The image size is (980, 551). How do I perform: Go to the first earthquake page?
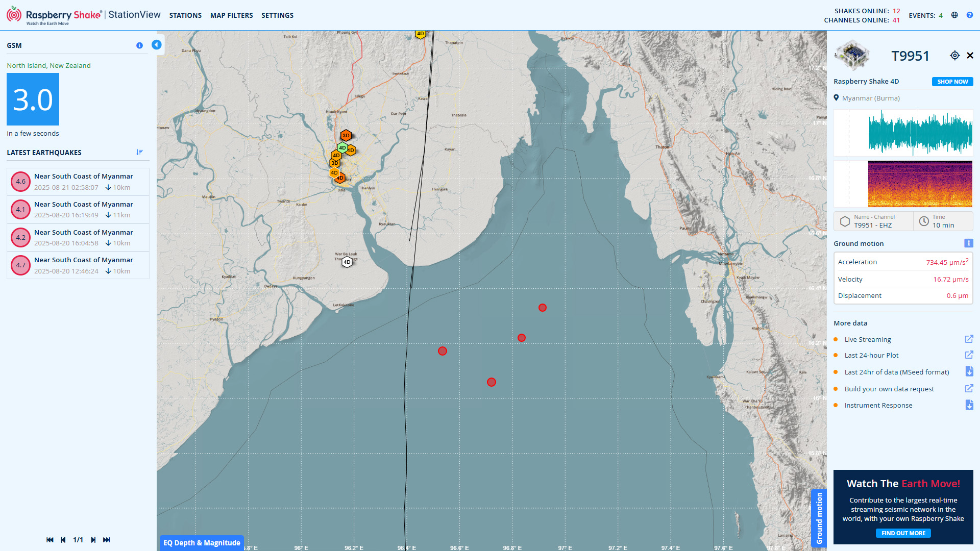50,540
